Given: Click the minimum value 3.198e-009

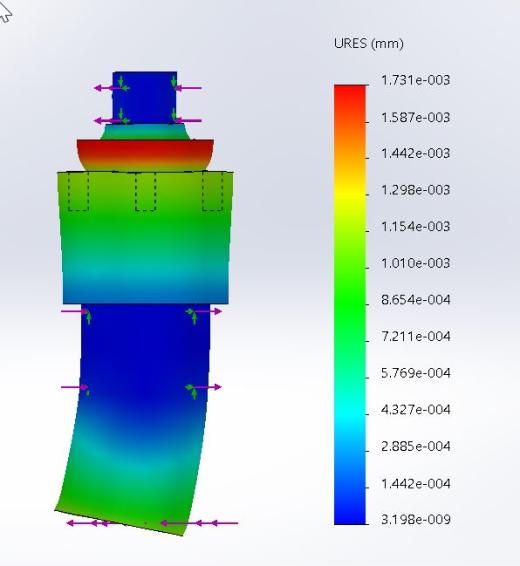Looking at the screenshot, I should (x=416, y=519).
